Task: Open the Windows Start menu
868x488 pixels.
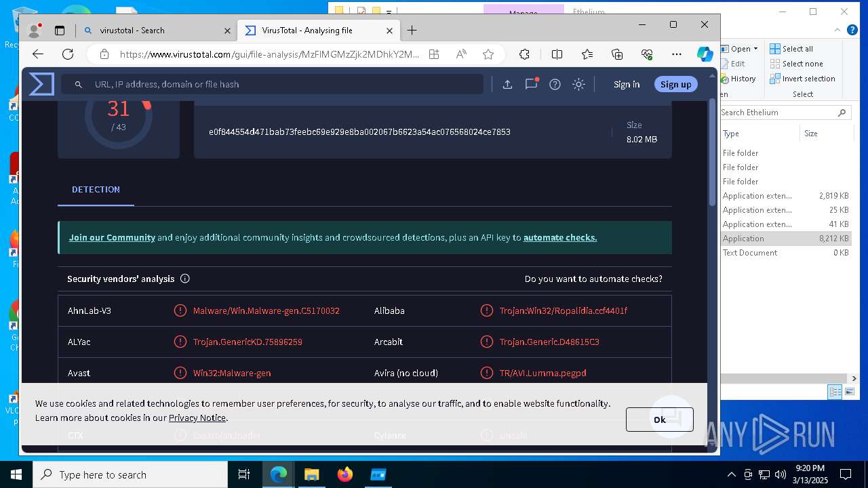Action: [x=16, y=474]
